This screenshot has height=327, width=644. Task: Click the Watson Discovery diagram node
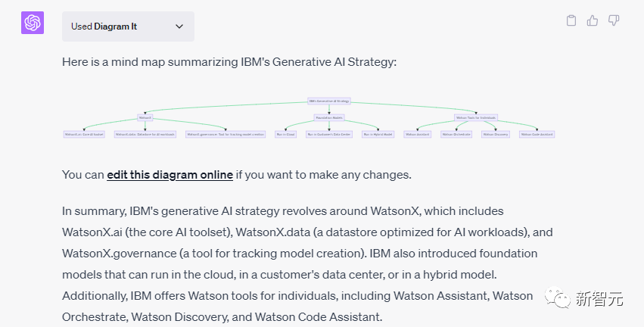(x=495, y=134)
